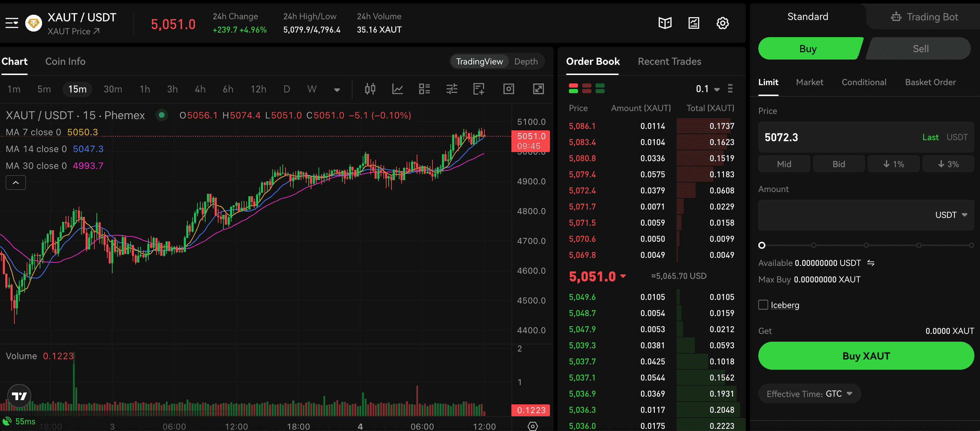Take chart snapshot with camera icon
Screen dimensions: 980x431
(x=509, y=89)
